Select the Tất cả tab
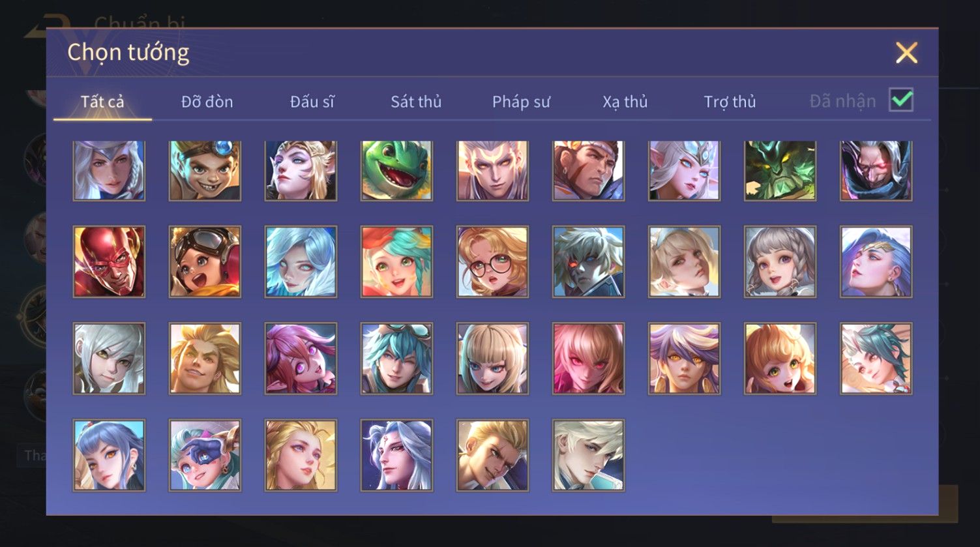980x547 pixels. click(102, 102)
